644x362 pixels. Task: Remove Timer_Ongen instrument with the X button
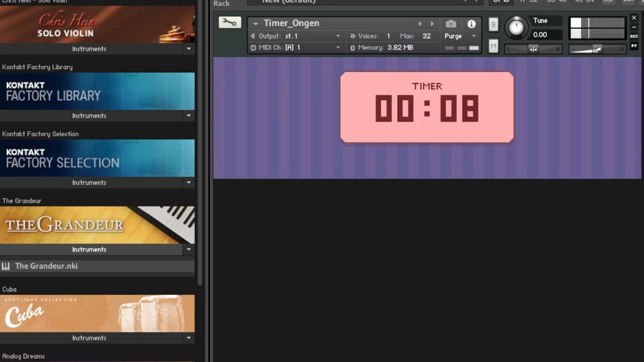point(634,17)
